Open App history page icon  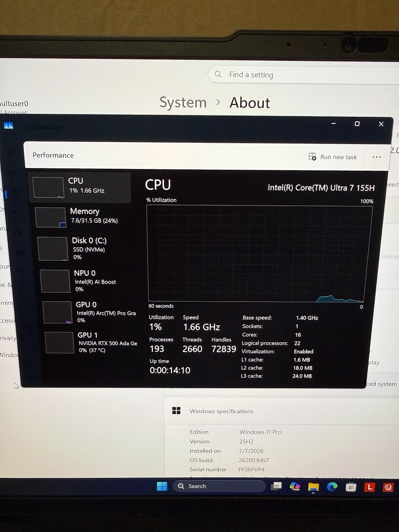tap(17, 214)
